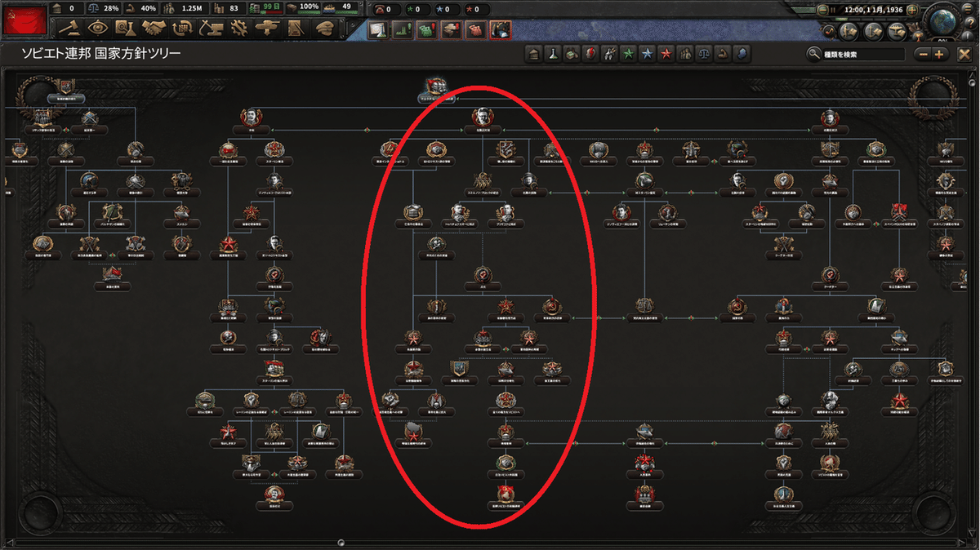This screenshot has width=980, height=550.
Task: Open the diplomacy handshake menu
Action: pyautogui.click(x=156, y=27)
